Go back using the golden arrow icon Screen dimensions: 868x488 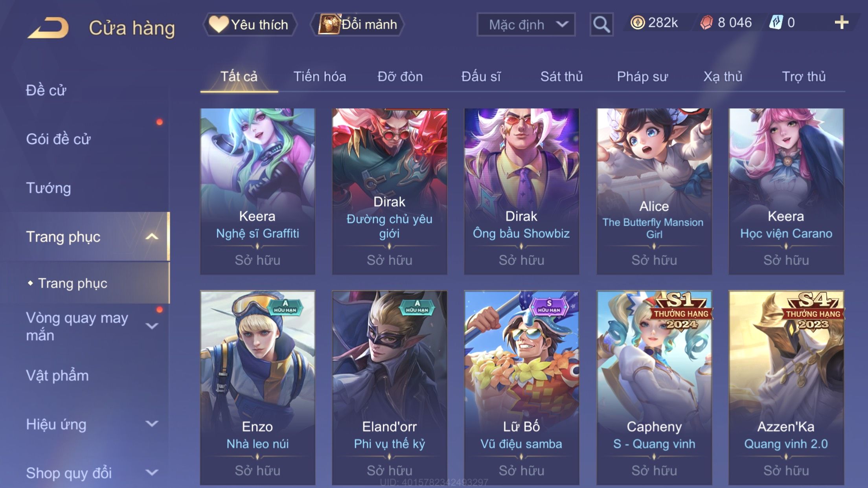tap(48, 28)
